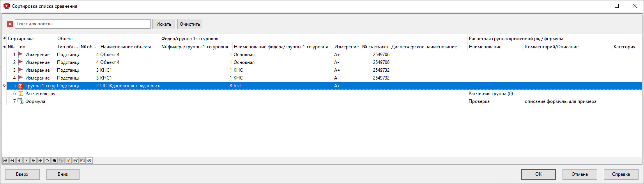Click the Наименование объекта column header
Screen dimensions: 644x184
pos(126,47)
